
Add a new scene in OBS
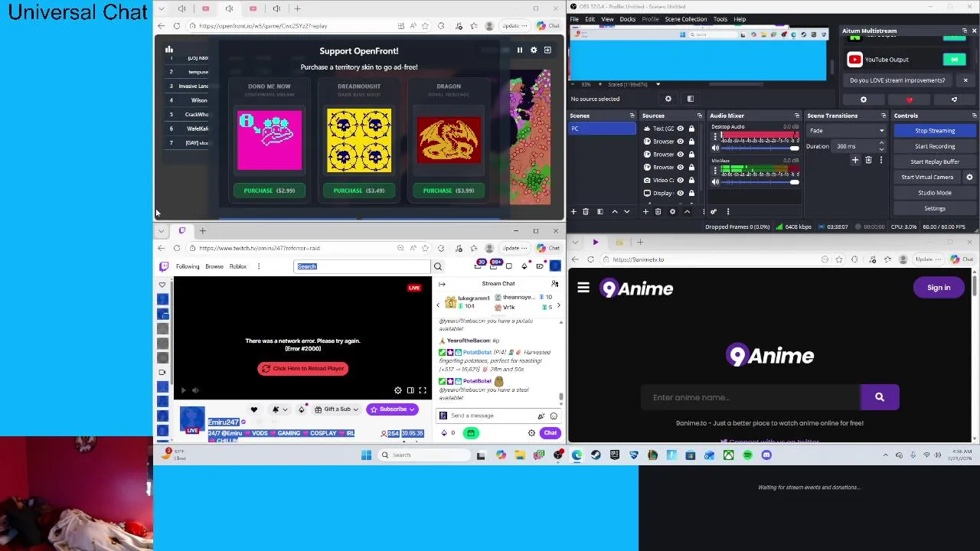573,212
